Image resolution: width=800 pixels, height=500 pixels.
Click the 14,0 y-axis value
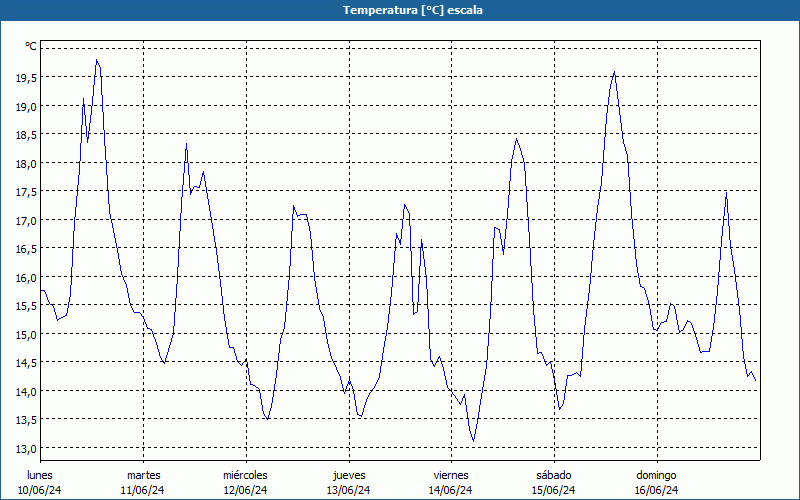pos(26,391)
